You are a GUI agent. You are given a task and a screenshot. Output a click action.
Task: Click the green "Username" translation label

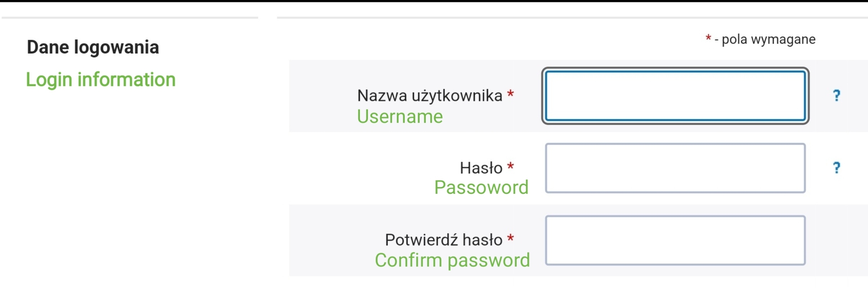click(x=400, y=116)
